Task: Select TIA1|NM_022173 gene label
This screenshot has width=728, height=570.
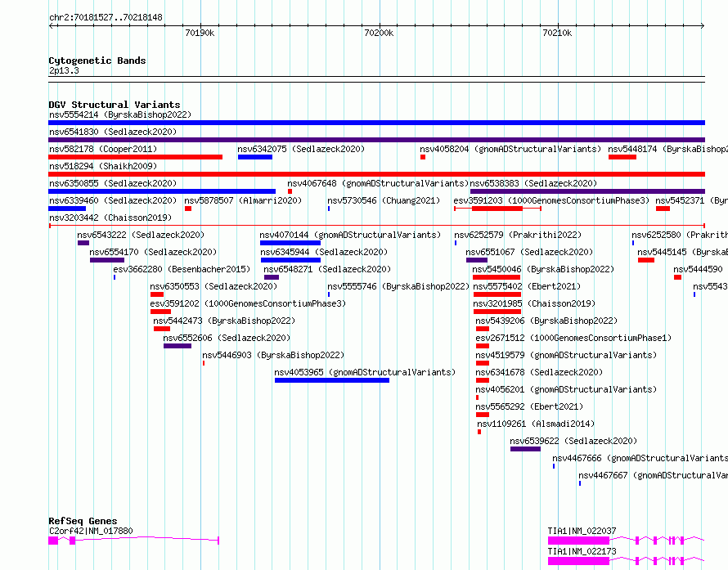Action: (x=582, y=551)
